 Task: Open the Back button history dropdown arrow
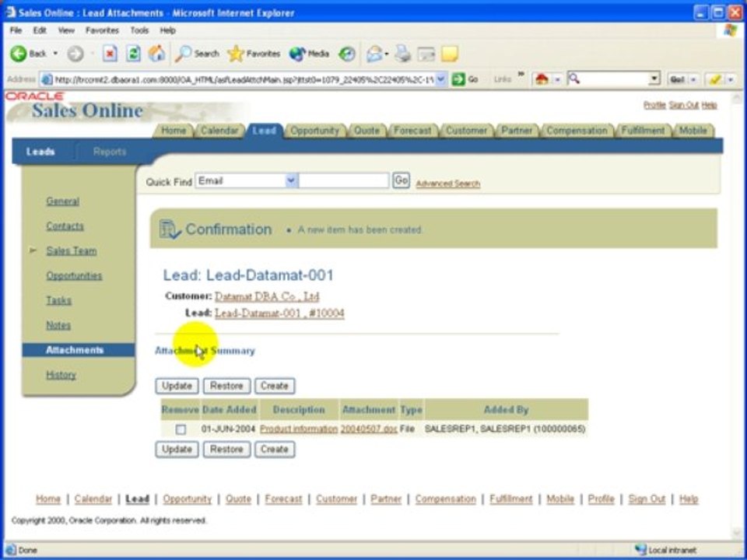56,54
